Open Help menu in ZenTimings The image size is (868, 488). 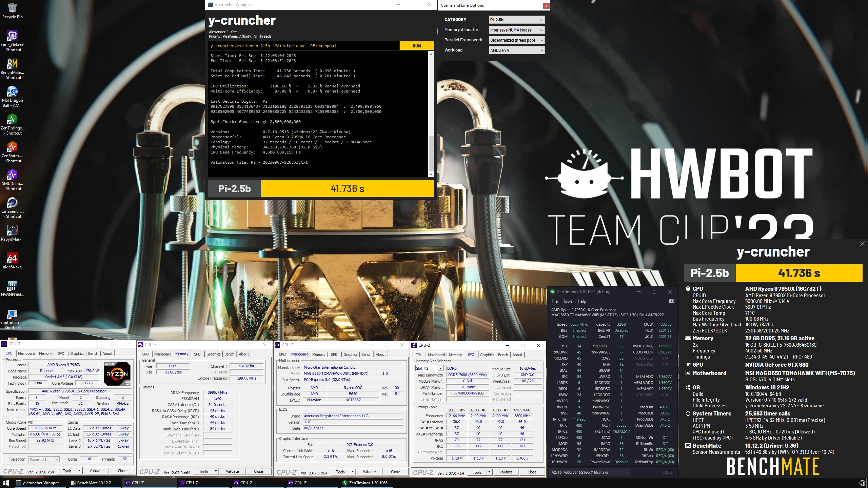582,301
